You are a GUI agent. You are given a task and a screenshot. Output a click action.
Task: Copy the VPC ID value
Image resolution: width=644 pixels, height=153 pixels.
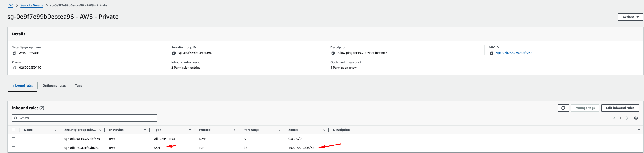pyautogui.click(x=492, y=53)
